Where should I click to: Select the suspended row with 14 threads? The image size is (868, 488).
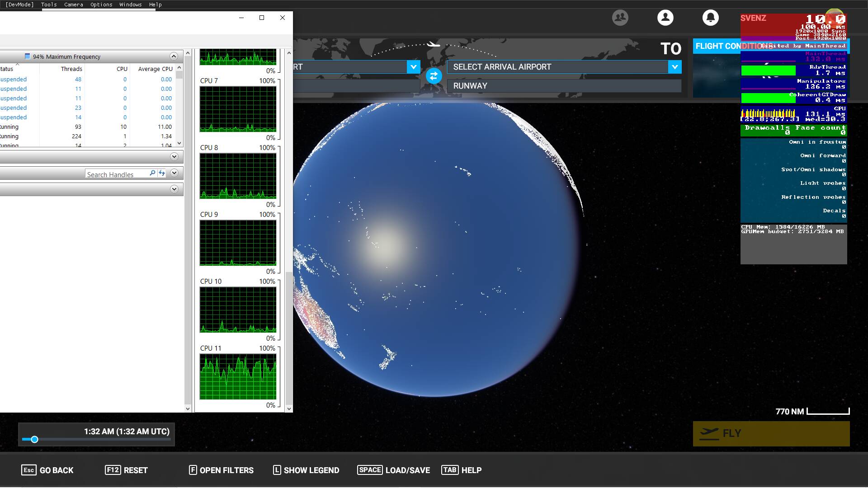[88, 117]
